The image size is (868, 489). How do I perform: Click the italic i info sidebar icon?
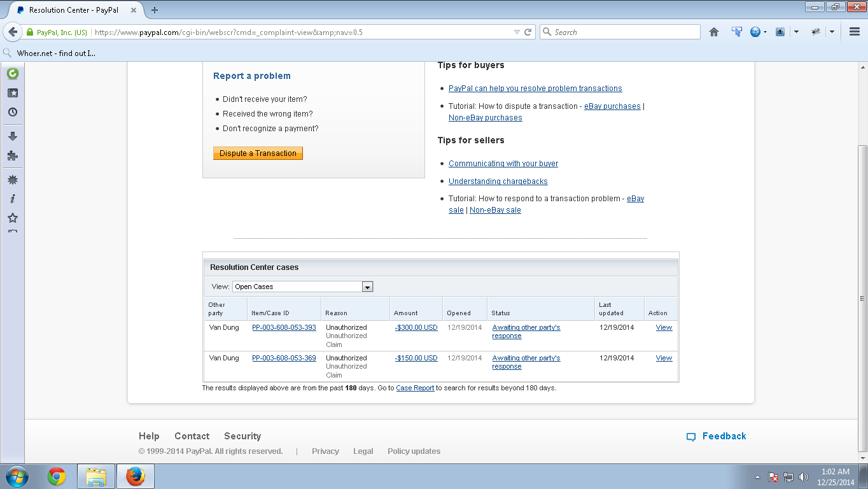(13, 199)
